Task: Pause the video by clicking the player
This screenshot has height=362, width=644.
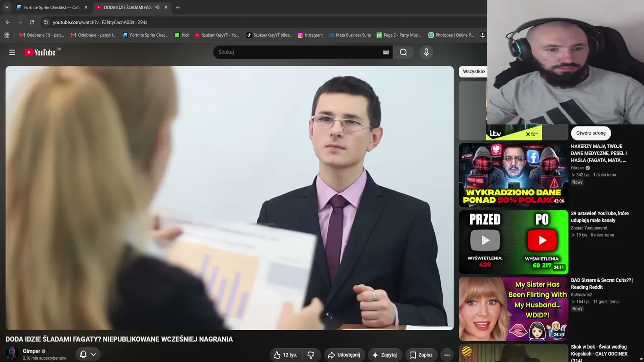Action: tap(229, 198)
